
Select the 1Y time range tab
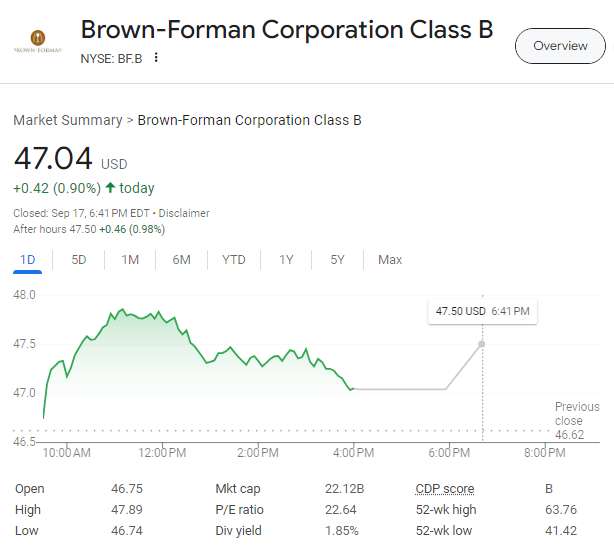pos(286,260)
